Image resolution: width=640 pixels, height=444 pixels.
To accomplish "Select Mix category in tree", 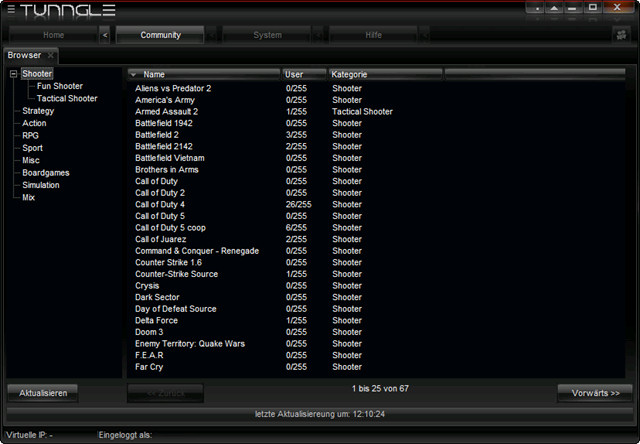I will coord(28,198).
